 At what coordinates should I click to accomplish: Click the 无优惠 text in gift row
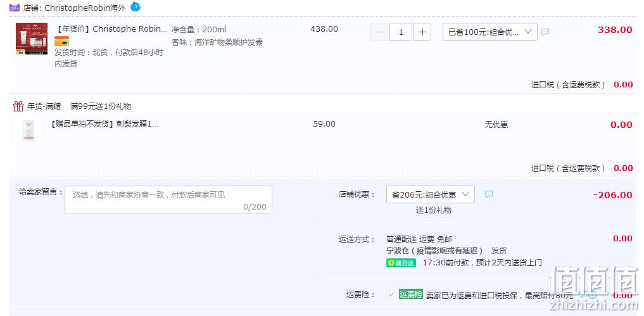click(496, 125)
